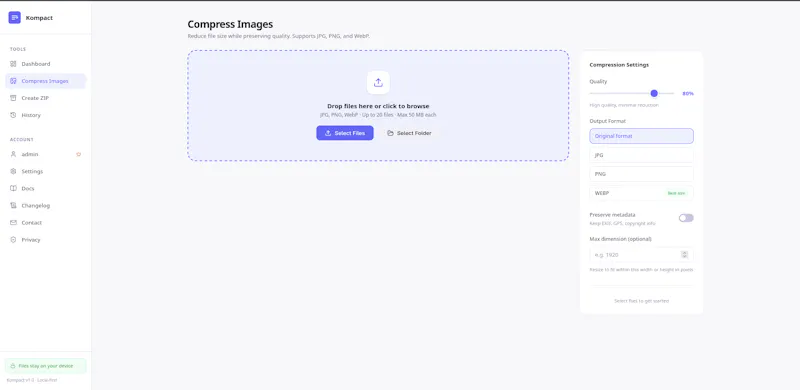Select Compress Images in the sidebar
This screenshot has width=800, height=390.
[45, 81]
